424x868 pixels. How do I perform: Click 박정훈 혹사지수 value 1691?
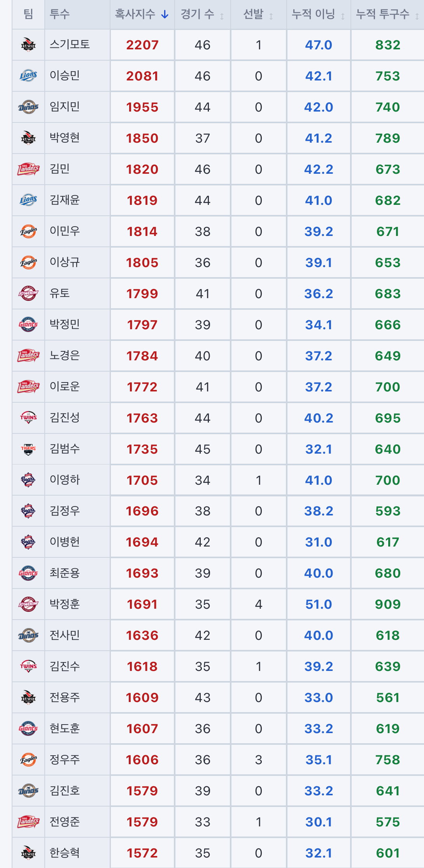click(142, 604)
